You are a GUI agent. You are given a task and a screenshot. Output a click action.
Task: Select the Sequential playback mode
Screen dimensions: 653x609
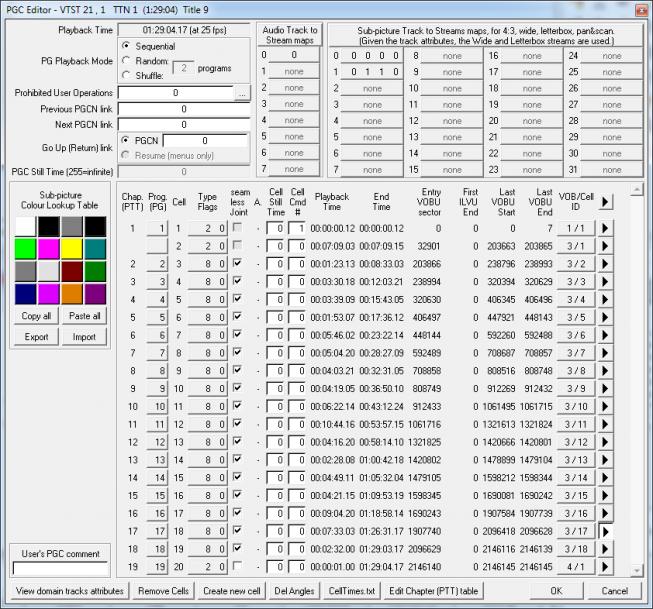click(126, 46)
